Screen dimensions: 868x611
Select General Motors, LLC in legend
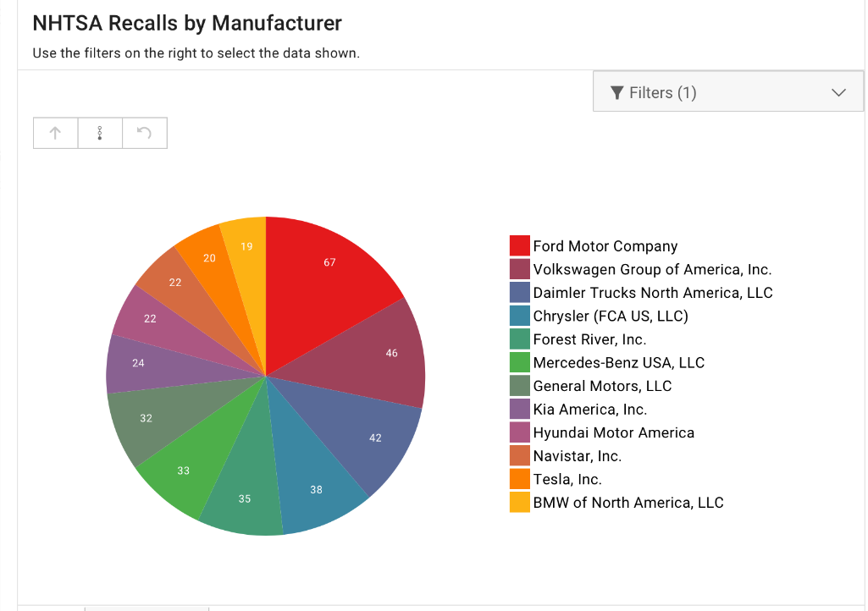click(602, 386)
